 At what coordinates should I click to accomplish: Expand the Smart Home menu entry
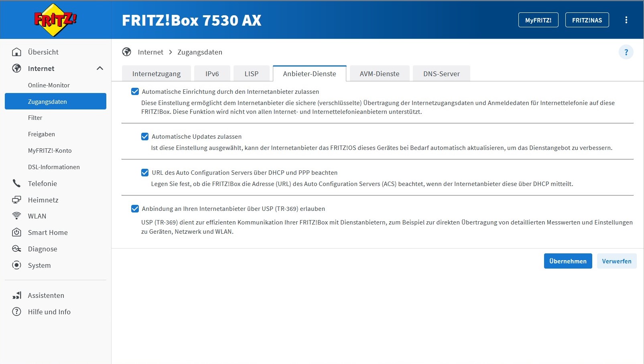(55, 233)
